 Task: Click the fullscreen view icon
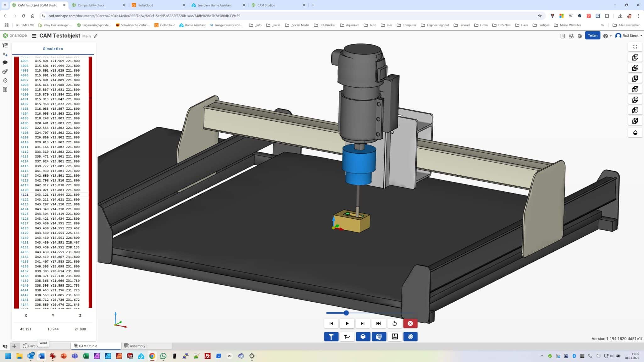635,46
